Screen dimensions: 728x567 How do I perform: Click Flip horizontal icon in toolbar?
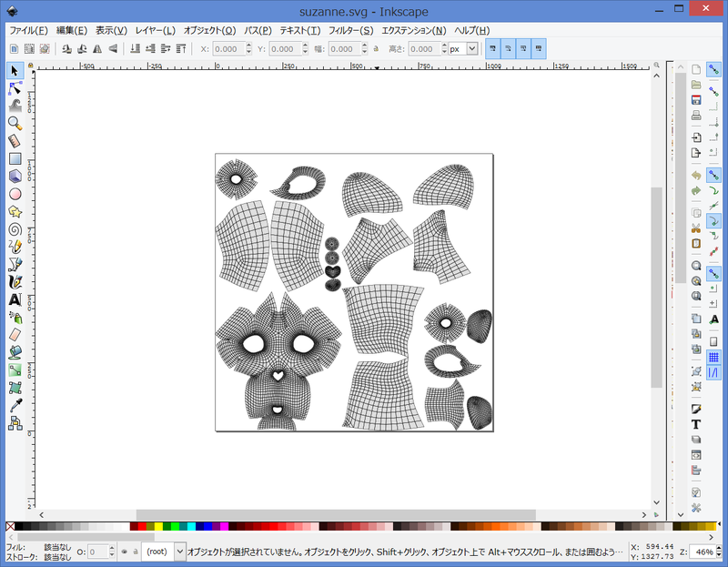tap(97, 49)
